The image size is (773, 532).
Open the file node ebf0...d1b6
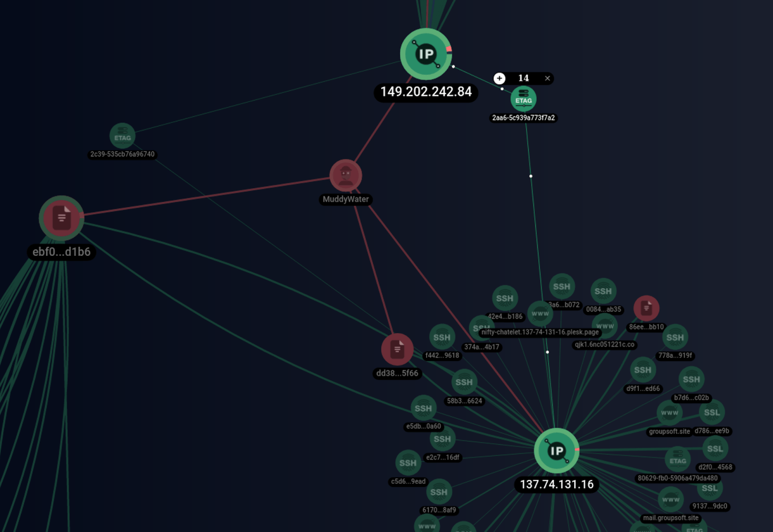click(61, 218)
